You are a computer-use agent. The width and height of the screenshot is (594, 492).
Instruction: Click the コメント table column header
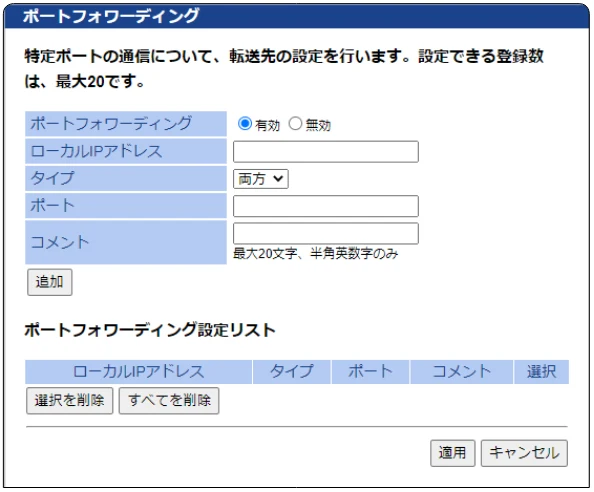tap(462, 372)
